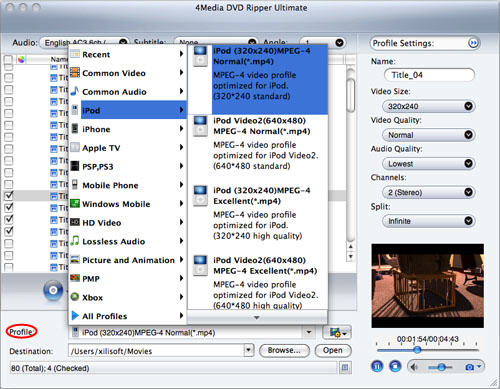The image size is (500, 389).
Task: Uncheck the fourth checked title row
Action: pyautogui.click(x=9, y=231)
